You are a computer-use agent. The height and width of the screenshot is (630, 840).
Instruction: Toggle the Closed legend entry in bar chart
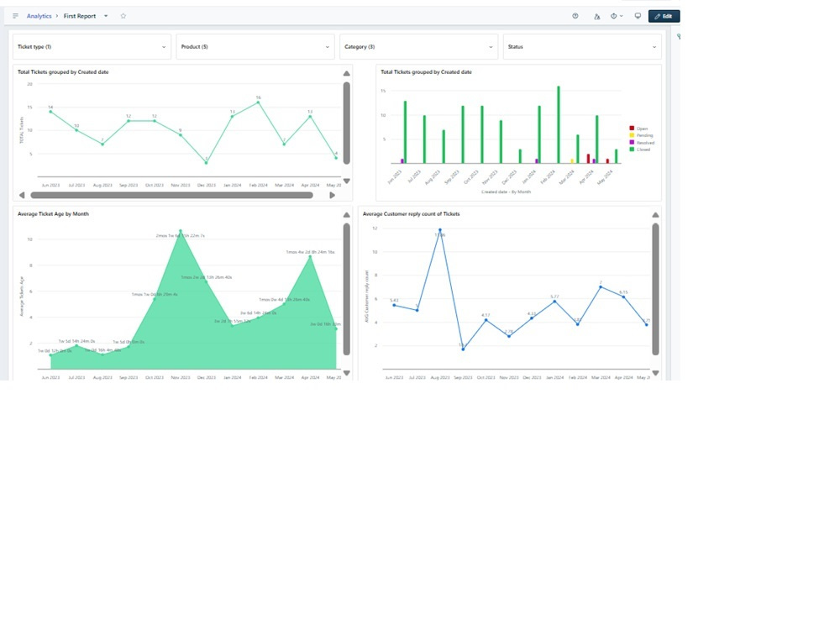pos(639,150)
